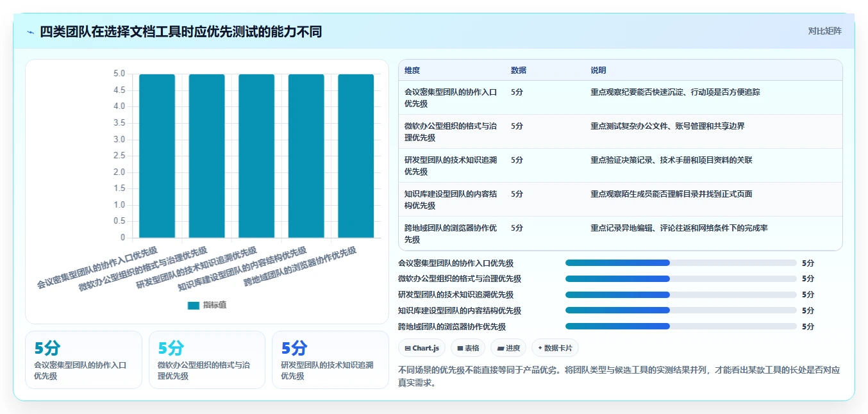
Task: Select table cell 跨地域团队的浏览器协作优先级
Action: click(451, 233)
